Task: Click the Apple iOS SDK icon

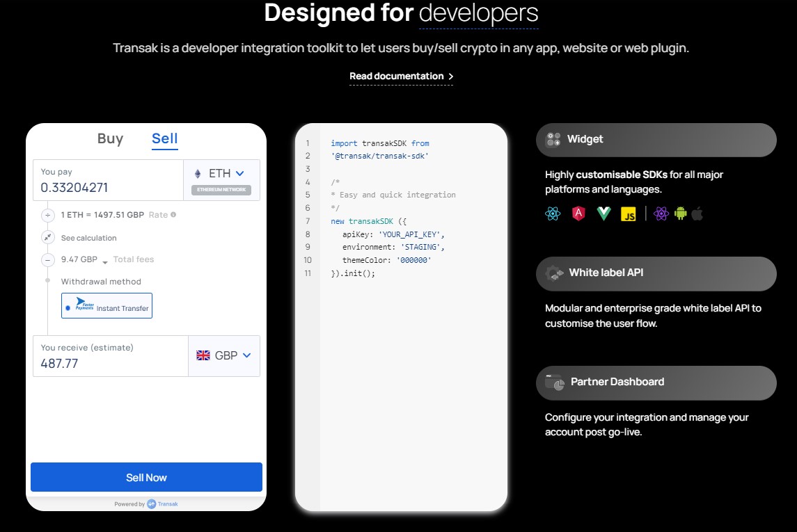Action: tap(697, 213)
